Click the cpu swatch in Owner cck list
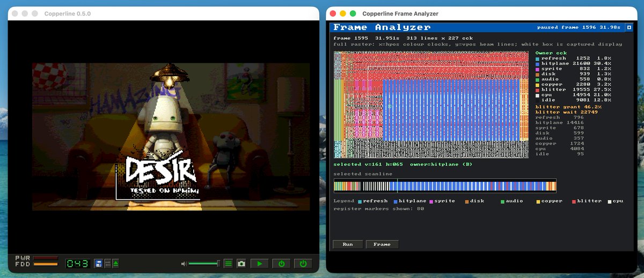Screen dimensions: 644x278 (537, 95)
